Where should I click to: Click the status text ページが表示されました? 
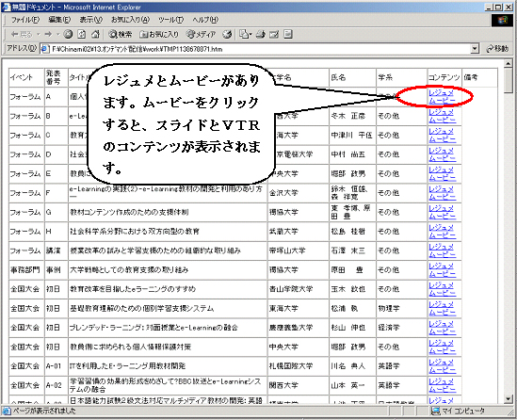[44, 412]
